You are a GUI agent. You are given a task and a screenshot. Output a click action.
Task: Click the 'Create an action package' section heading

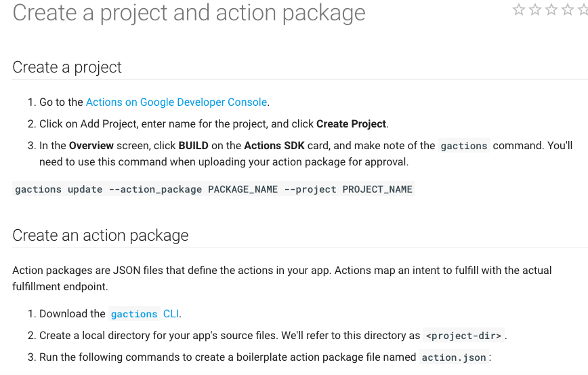click(100, 235)
